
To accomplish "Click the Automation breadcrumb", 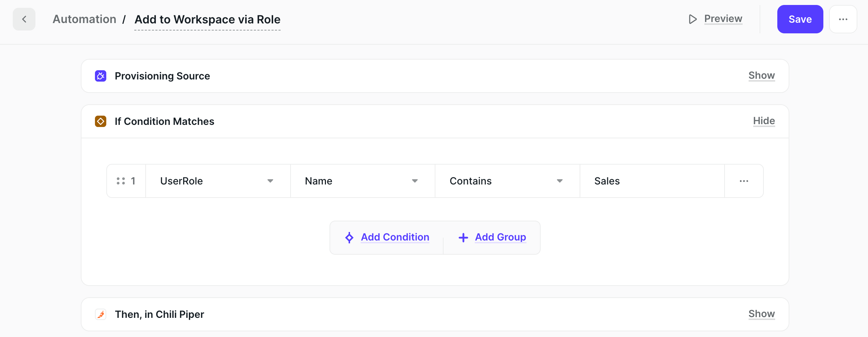I will pyautogui.click(x=84, y=19).
